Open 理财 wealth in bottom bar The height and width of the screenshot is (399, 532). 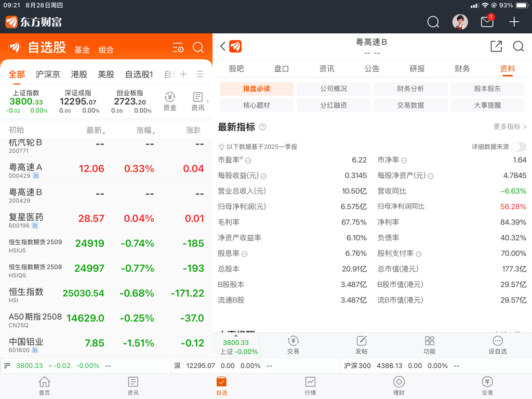coord(398,386)
